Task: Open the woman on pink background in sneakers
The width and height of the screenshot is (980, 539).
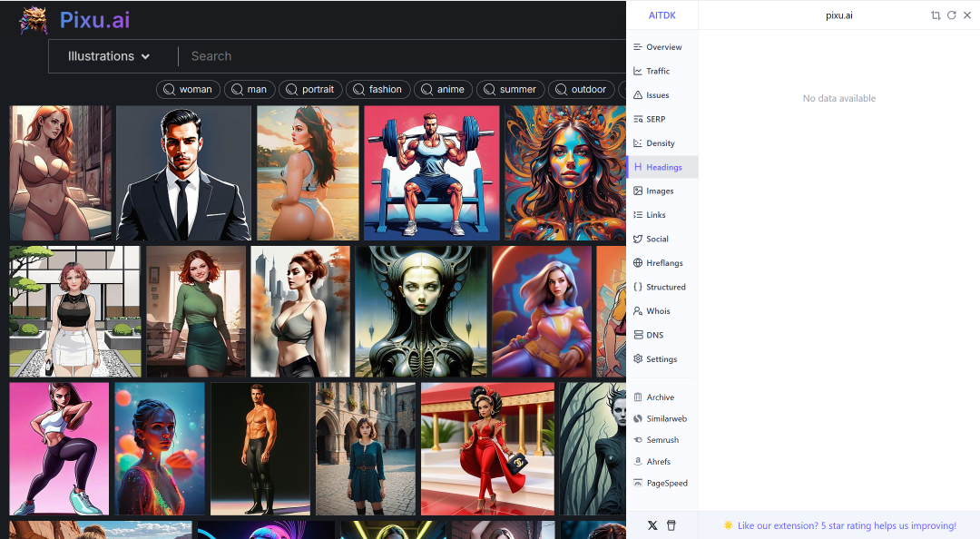Action: coord(59,449)
